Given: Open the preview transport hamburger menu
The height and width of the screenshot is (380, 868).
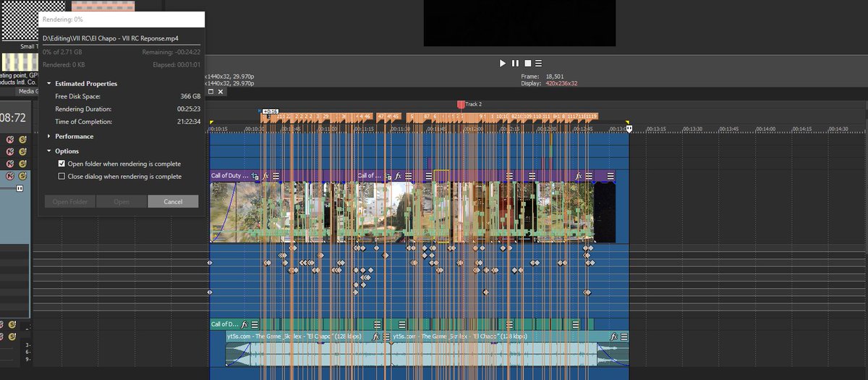Looking at the screenshot, I should pyautogui.click(x=539, y=64).
